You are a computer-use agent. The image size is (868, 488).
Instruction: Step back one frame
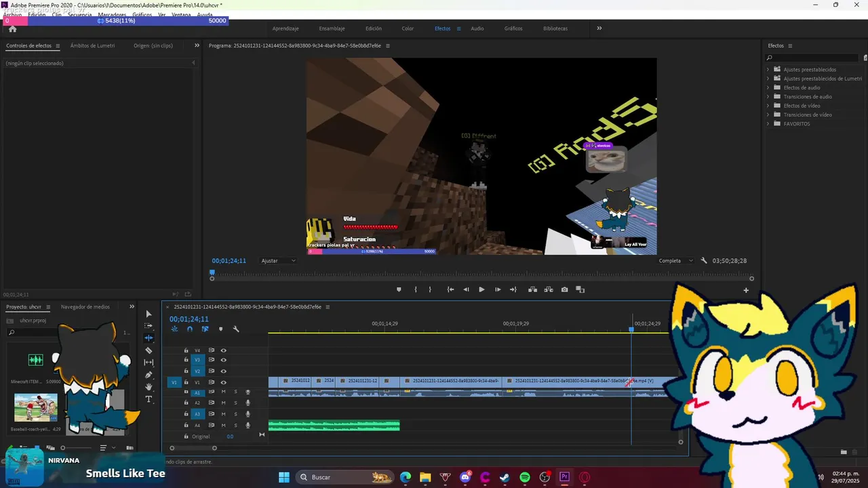point(466,289)
